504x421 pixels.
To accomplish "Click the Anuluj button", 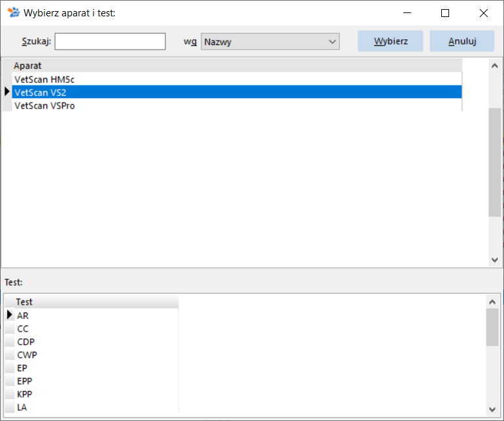I will (x=462, y=41).
